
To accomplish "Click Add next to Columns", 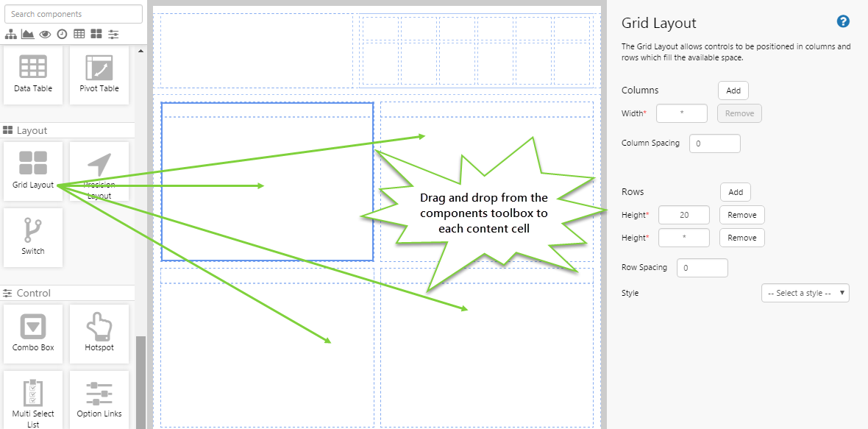I will pyautogui.click(x=733, y=90).
